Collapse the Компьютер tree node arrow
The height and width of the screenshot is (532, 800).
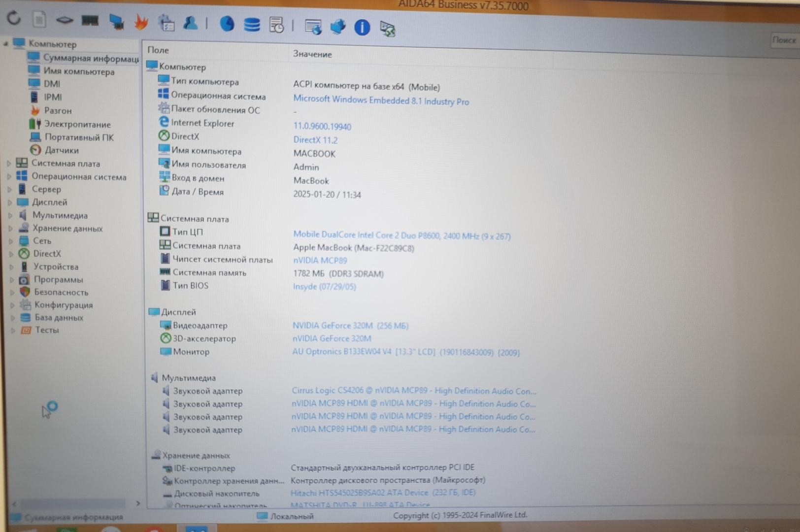[x=5, y=44]
